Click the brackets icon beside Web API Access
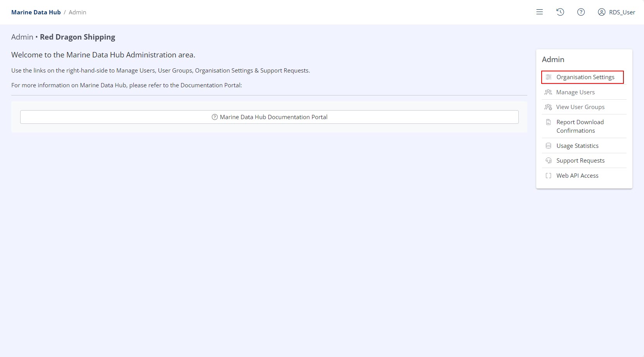The height and width of the screenshot is (357, 644). click(x=548, y=176)
